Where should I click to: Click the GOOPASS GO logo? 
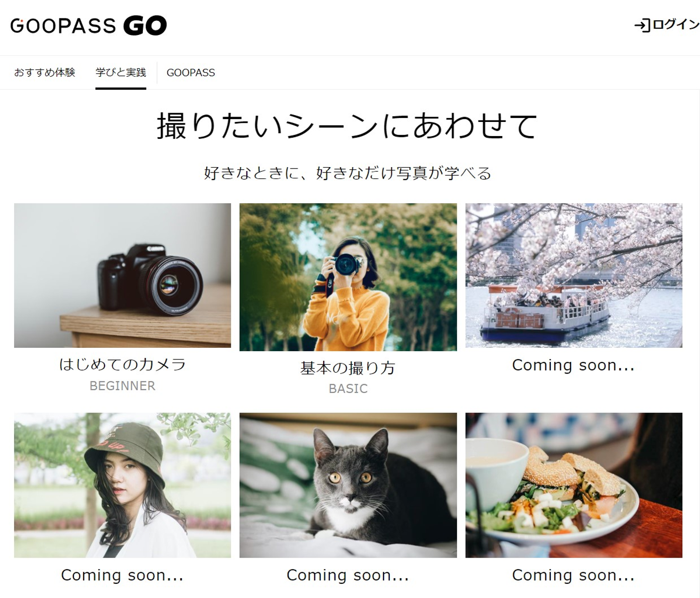tap(88, 26)
